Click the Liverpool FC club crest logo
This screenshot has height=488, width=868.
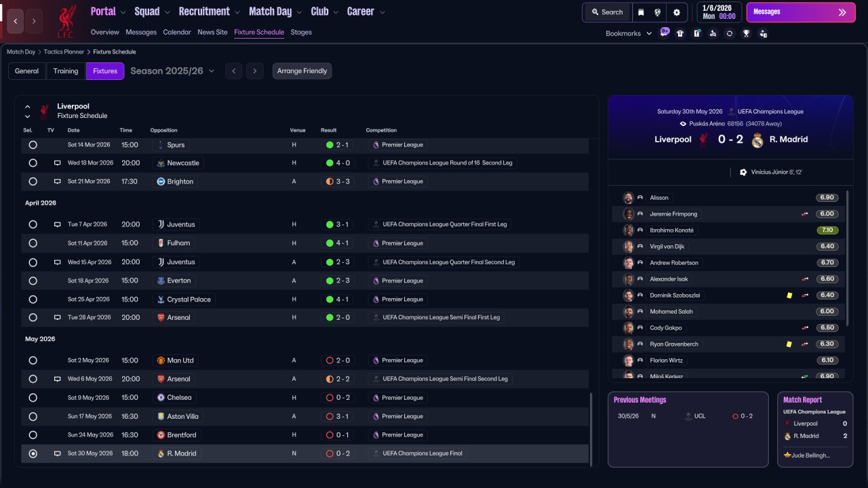66,21
